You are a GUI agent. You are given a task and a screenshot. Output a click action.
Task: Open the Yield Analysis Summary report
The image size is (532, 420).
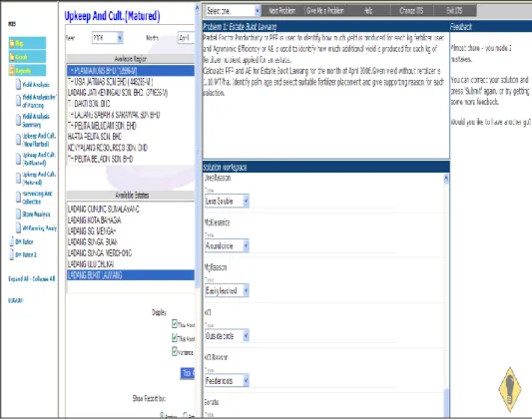click(x=36, y=121)
